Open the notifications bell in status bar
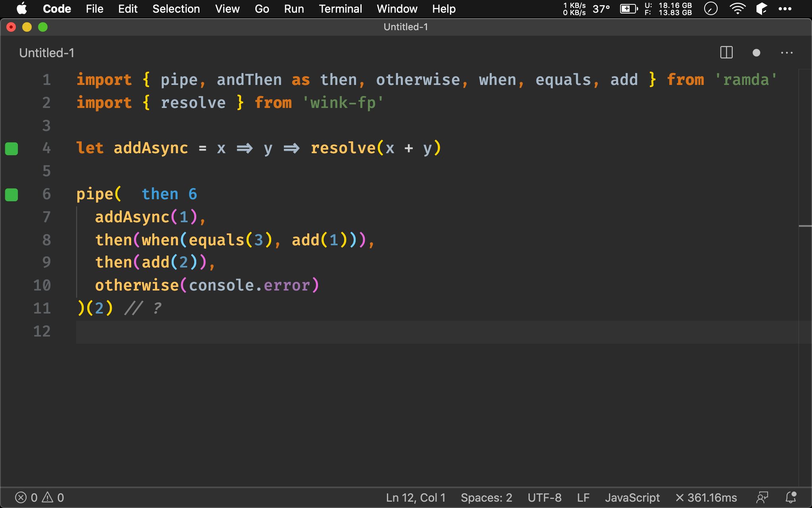The width and height of the screenshot is (812, 508). click(x=791, y=497)
